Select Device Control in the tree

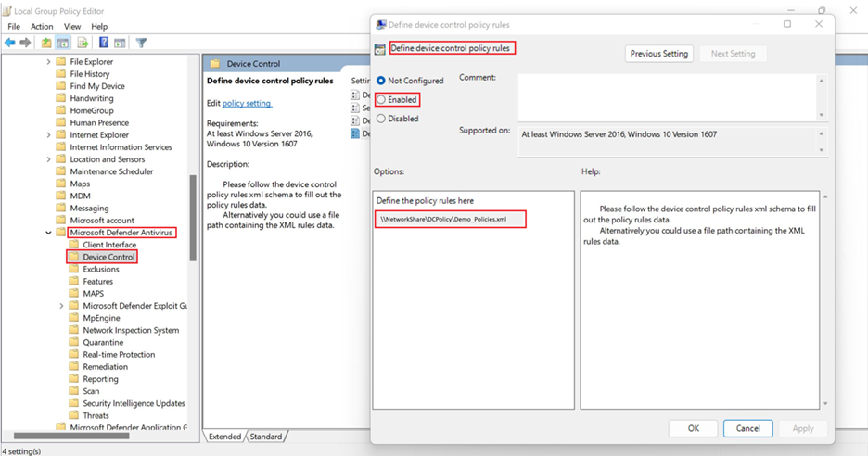click(108, 257)
